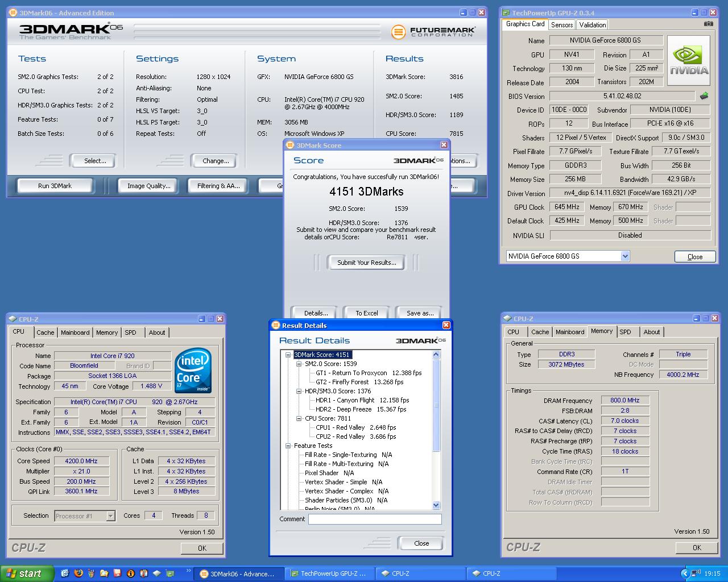The height and width of the screenshot is (582, 728).
Task: Open the Cache tab in the left CPU-Z window
Action: pos(45,332)
